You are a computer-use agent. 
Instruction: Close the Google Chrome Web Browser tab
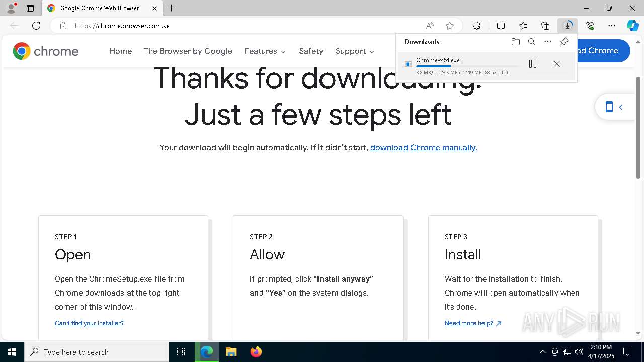click(x=154, y=8)
